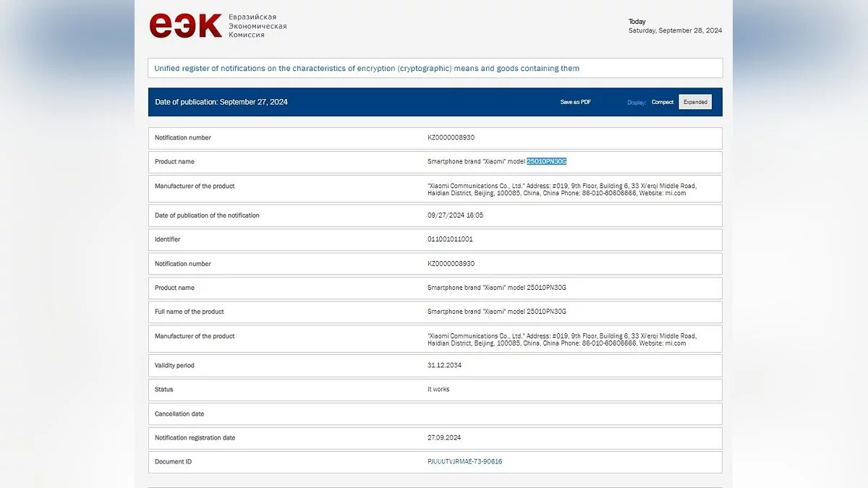The image size is (868, 488).
Task: Click the Unified register of notifications heading
Action: (x=367, y=69)
